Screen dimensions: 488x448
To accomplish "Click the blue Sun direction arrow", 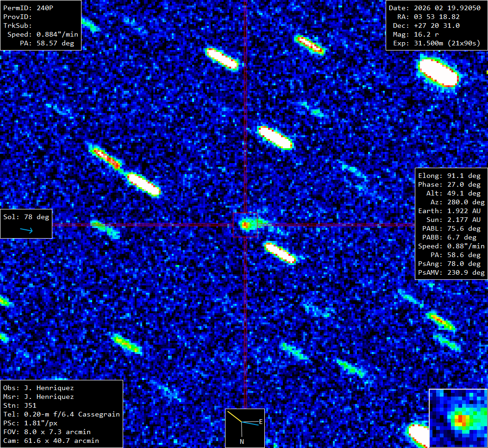I will pyautogui.click(x=26, y=230).
